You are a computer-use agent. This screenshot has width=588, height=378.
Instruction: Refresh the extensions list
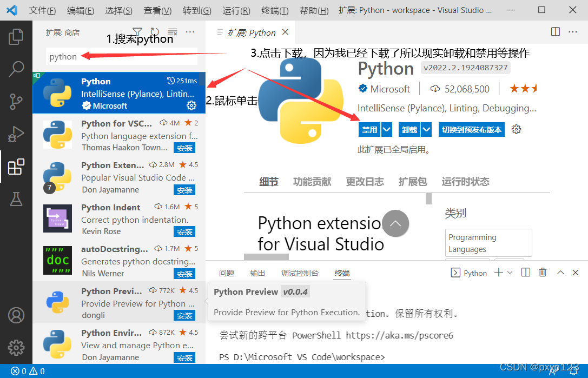[155, 32]
